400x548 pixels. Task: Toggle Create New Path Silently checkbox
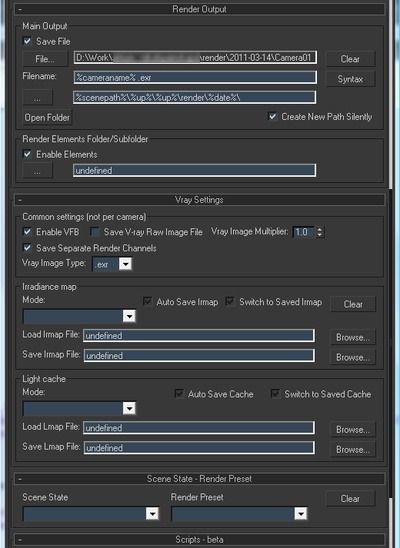coord(272,116)
